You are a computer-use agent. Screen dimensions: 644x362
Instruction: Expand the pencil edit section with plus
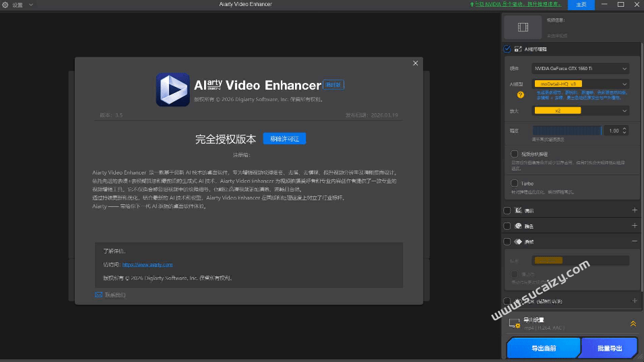pos(635,210)
